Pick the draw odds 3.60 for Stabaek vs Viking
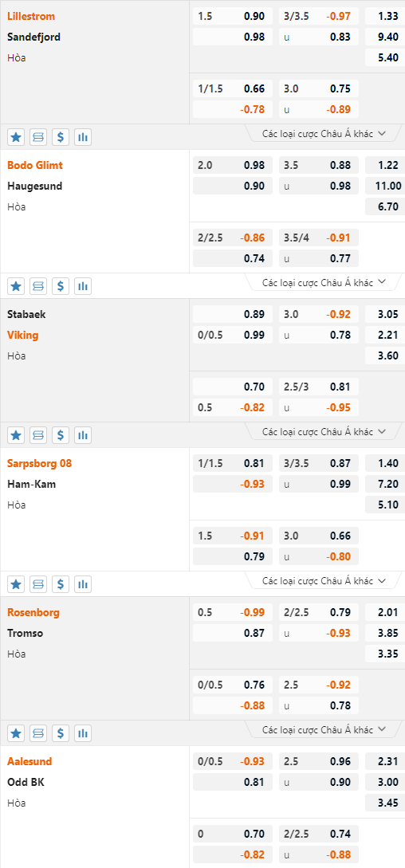The height and width of the screenshot is (868, 405). coord(385,355)
